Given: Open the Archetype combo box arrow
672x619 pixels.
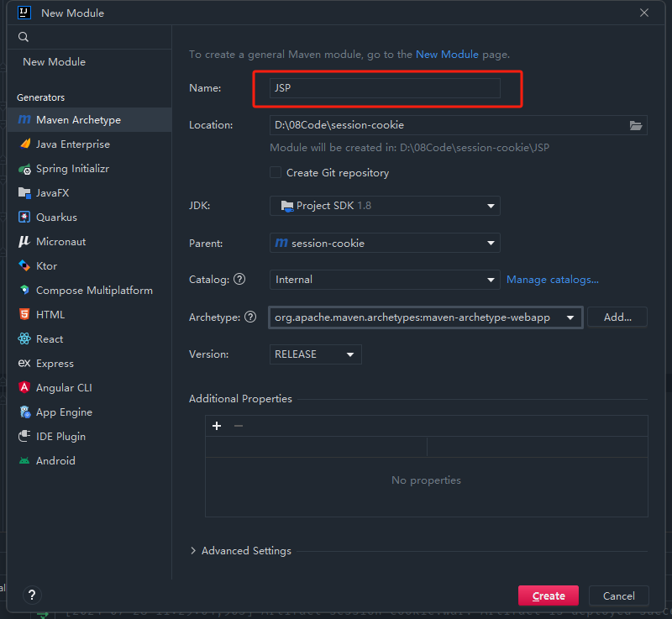Looking at the screenshot, I should (x=570, y=317).
